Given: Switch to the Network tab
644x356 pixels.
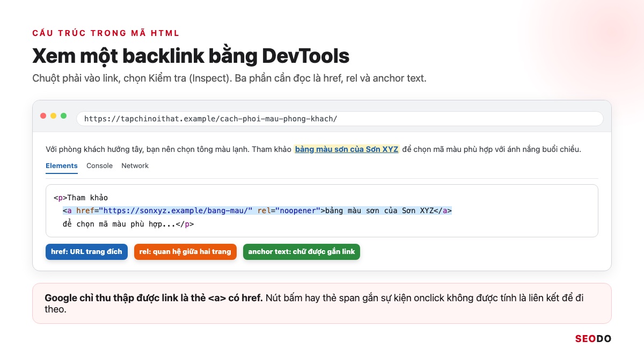Looking at the screenshot, I should (x=135, y=166).
